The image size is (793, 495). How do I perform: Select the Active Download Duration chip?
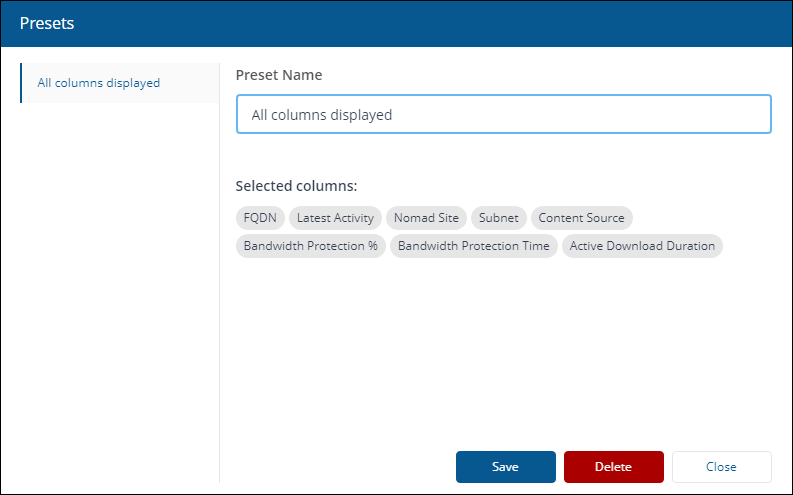click(x=642, y=246)
